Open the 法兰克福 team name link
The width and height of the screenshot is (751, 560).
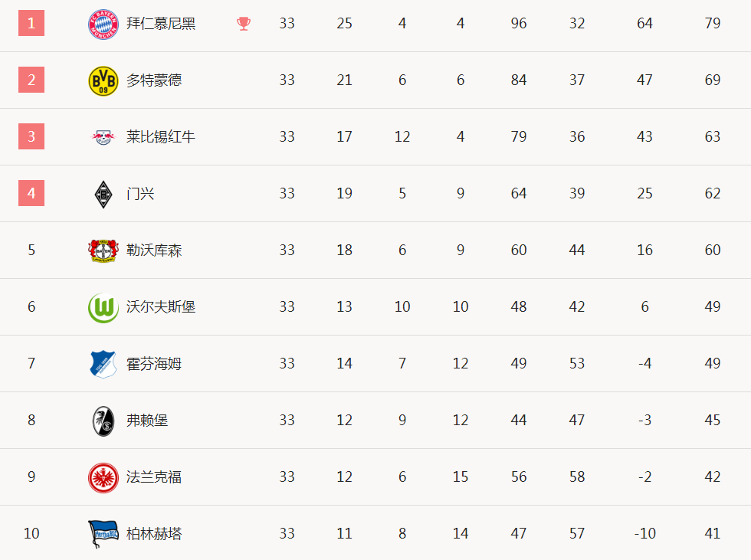tap(154, 477)
